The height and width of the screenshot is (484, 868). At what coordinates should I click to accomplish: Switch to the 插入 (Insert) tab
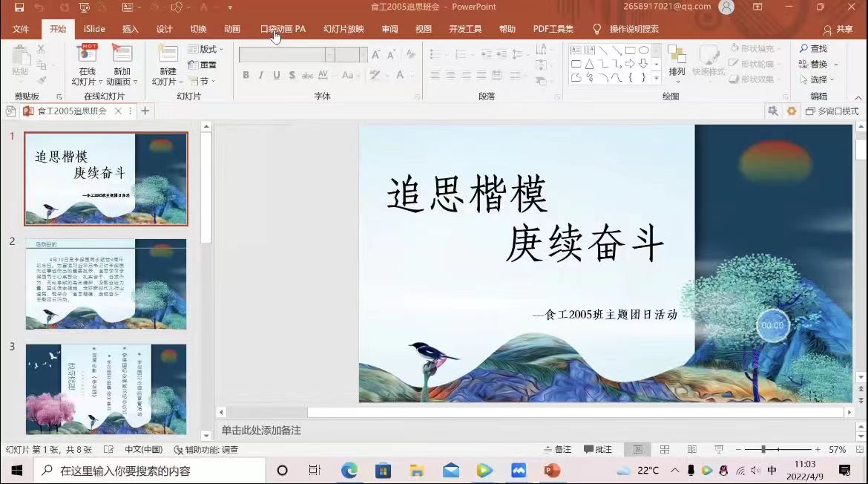130,29
